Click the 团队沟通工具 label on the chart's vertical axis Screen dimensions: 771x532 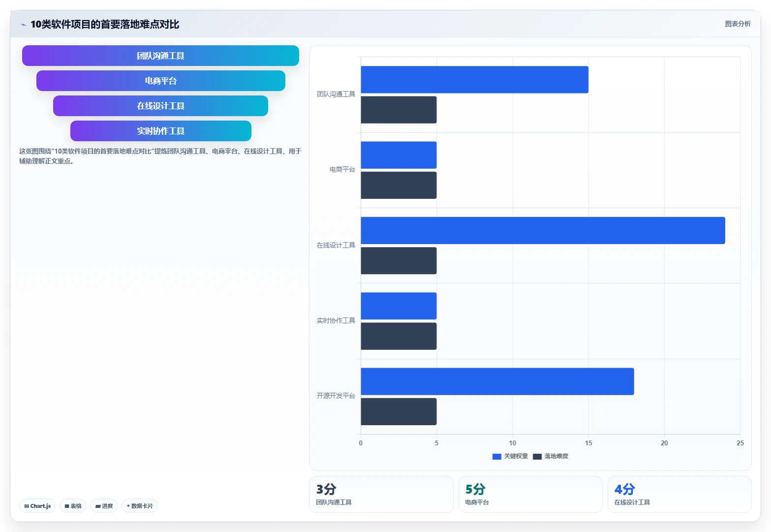(x=336, y=94)
